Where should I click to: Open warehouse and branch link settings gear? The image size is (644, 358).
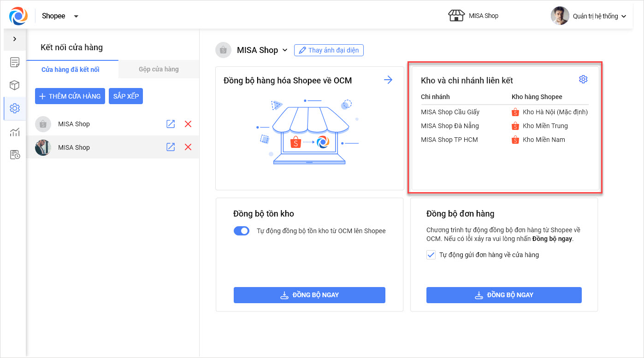click(583, 80)
